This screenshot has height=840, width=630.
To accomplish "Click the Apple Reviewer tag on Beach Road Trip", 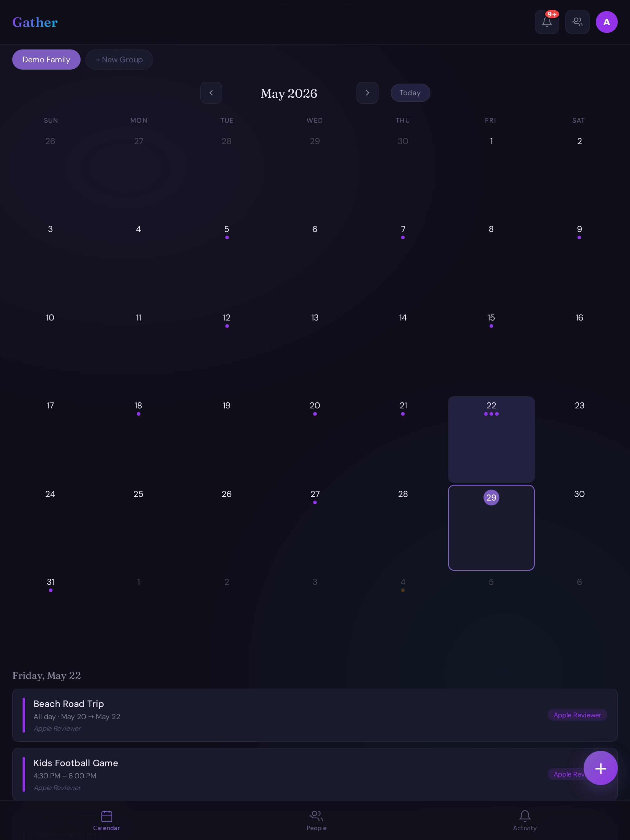I will (x=577, y=715).
